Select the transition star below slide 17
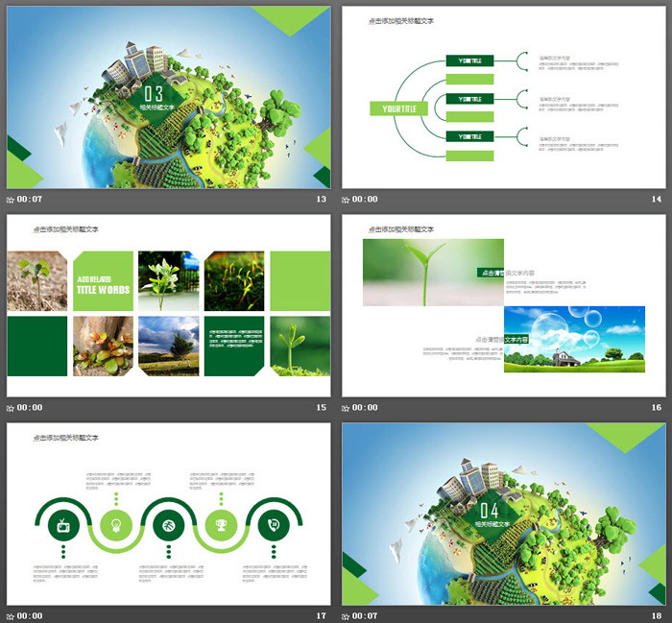 [11, 615]
